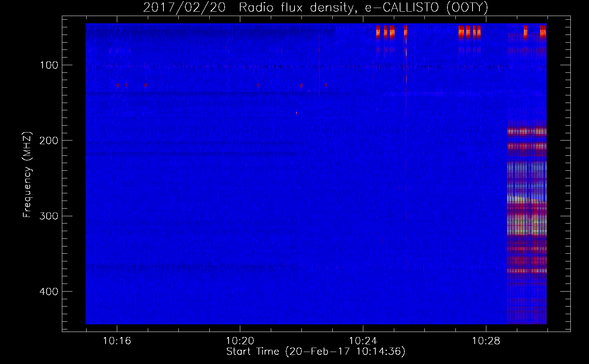Click the 300 frequency tick label
589x364 pixels.
(49, 216)
